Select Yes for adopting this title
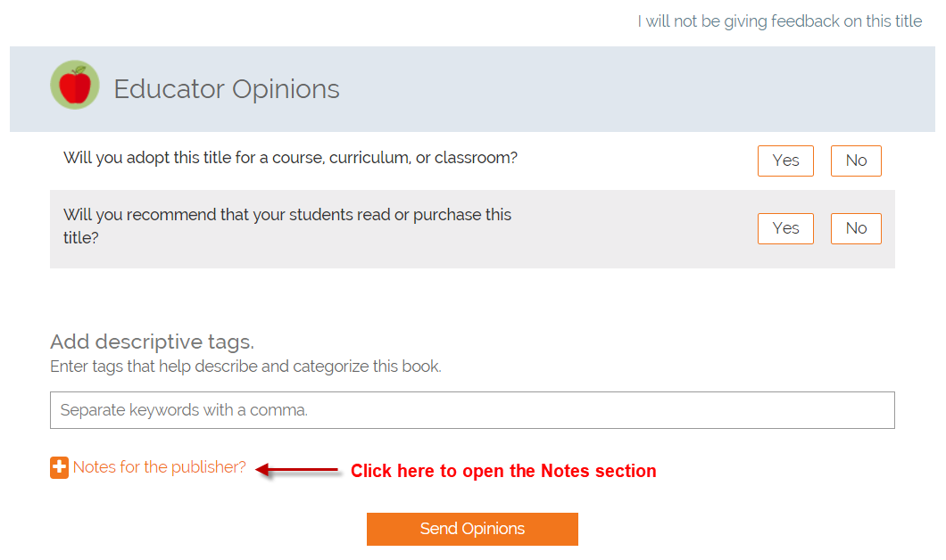This screenshot has width=946, height=560. click(785, 161)
